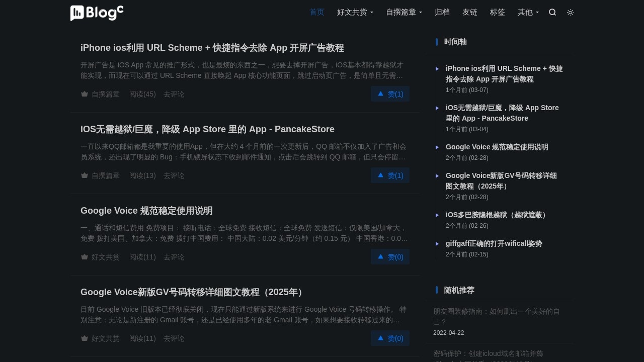Click the excerpt starting '一直以来QQ邮箱'
Image resolution: width=644 pixels, height=362 pixels.
click(245, 152)
